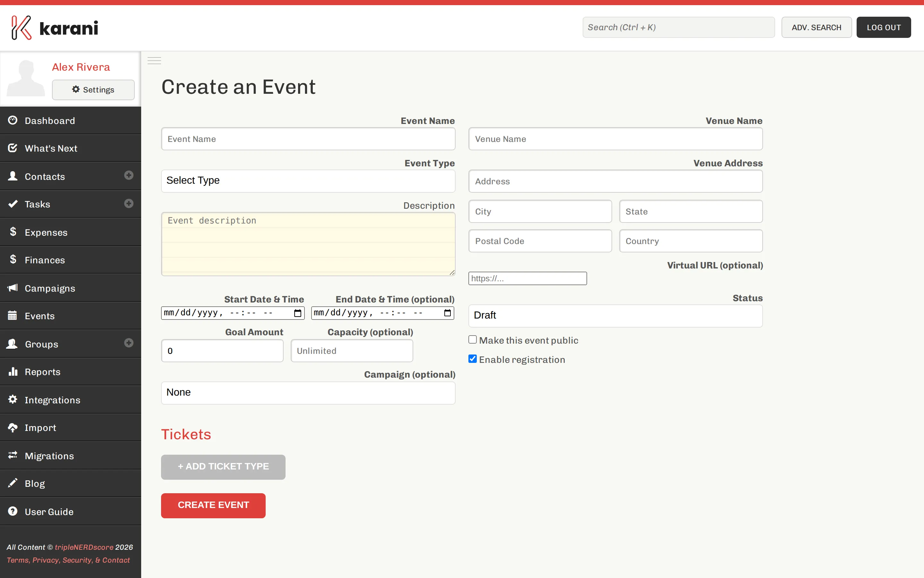Click the Tasks checkmark icon

13,204
